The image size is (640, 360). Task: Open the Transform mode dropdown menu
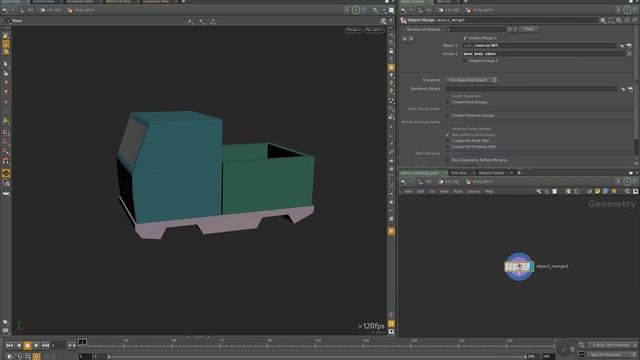[x=471, y=80]
